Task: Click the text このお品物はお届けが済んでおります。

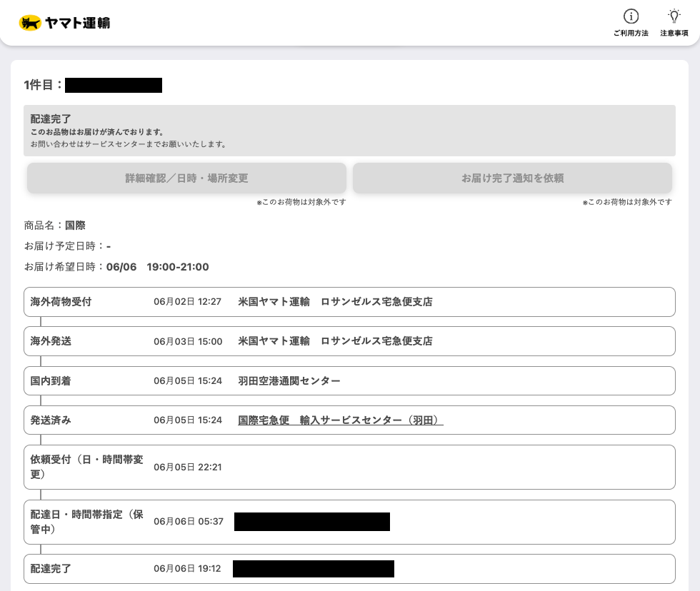Action: click(97, 132)
